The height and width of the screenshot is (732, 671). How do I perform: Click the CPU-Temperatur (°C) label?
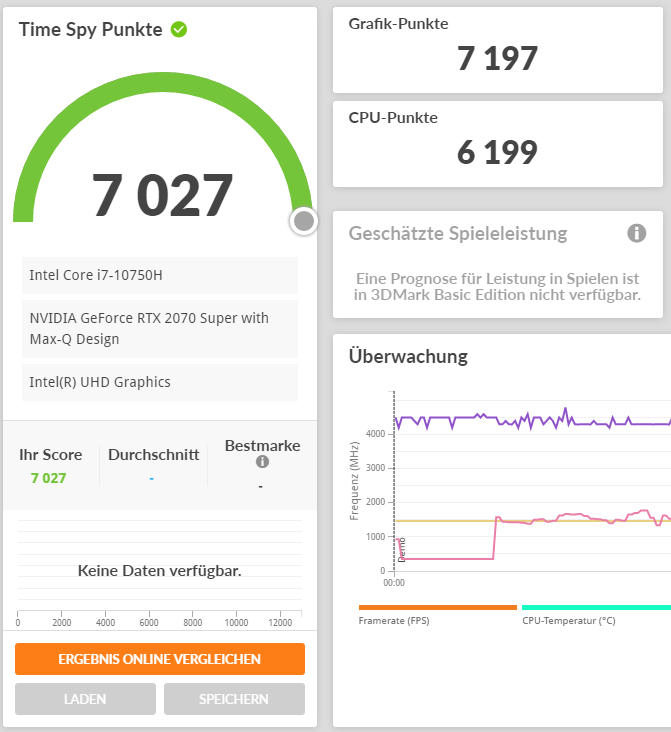(x=569, y=621)
